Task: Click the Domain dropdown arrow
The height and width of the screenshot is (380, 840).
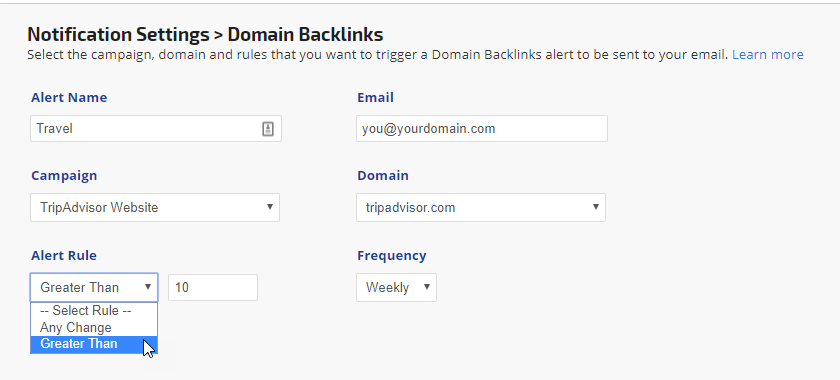Action: (x=596, y=206)
